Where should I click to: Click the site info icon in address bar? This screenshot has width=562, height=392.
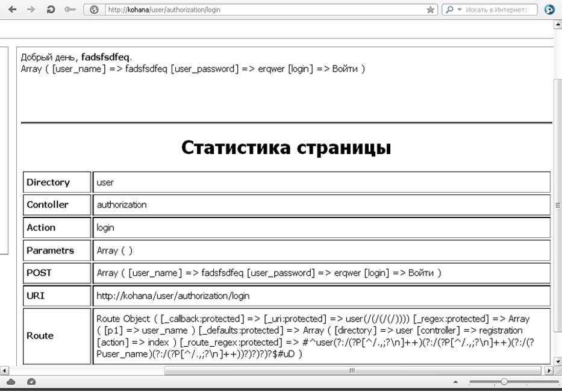tap(94, 10)
